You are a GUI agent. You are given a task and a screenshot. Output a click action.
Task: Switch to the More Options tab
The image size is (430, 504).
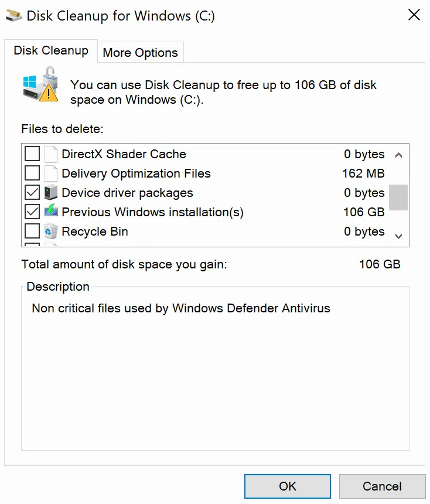pyautogui.click(x=140, y=53)
